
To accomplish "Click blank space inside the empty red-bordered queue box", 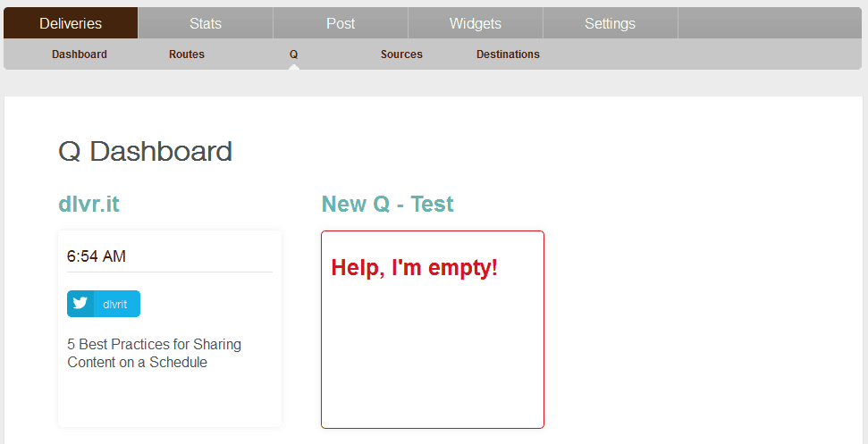I will (x=432, y=357).
